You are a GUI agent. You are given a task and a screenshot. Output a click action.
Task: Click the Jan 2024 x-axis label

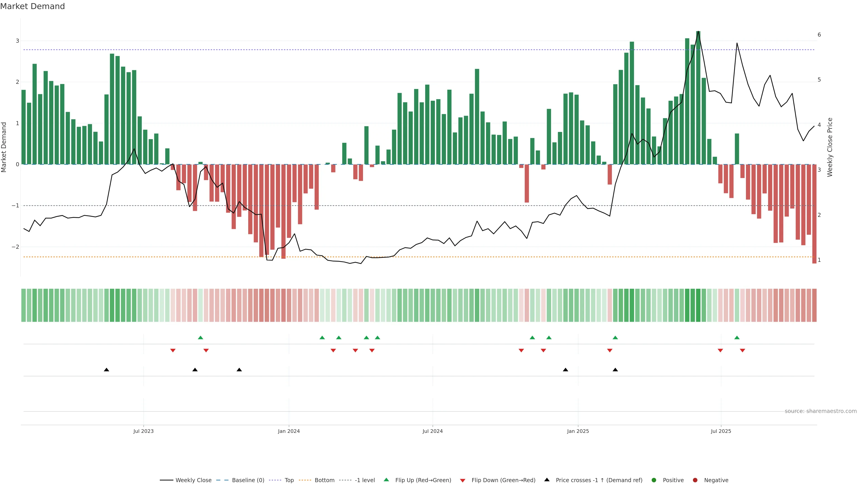[289, 431]
